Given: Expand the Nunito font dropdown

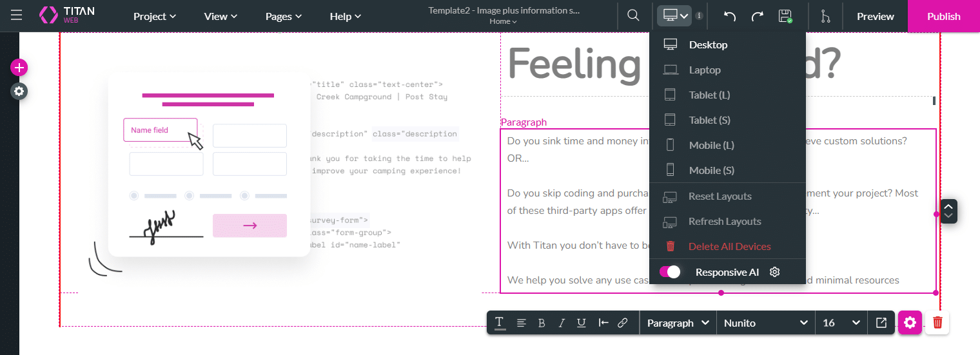Looking at the screenshot, I should point(765,323).
